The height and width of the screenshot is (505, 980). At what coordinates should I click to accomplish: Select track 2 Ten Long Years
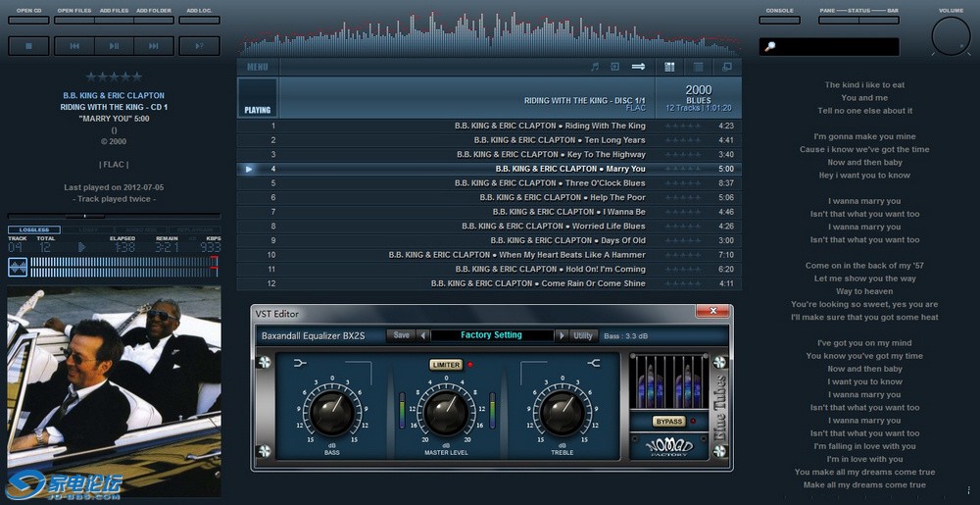(489, 140)
